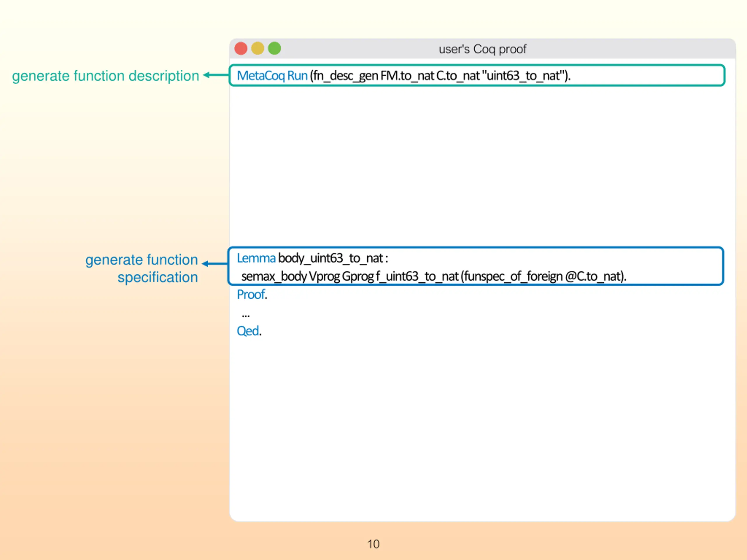This screenshot has width=747, height=560.
Task: Click the teal arrow pointing to description label
Action: point(216,75)
